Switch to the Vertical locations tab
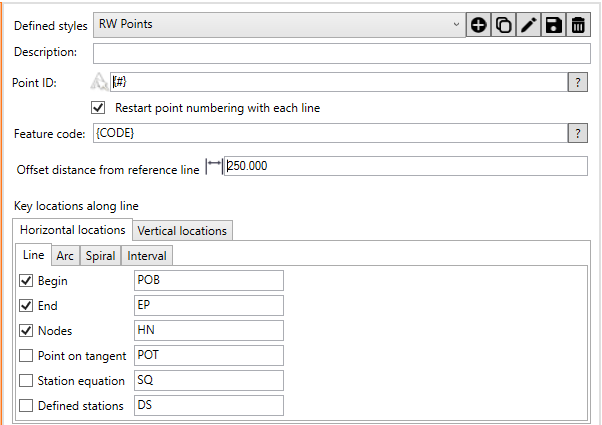 coord(182,231)
